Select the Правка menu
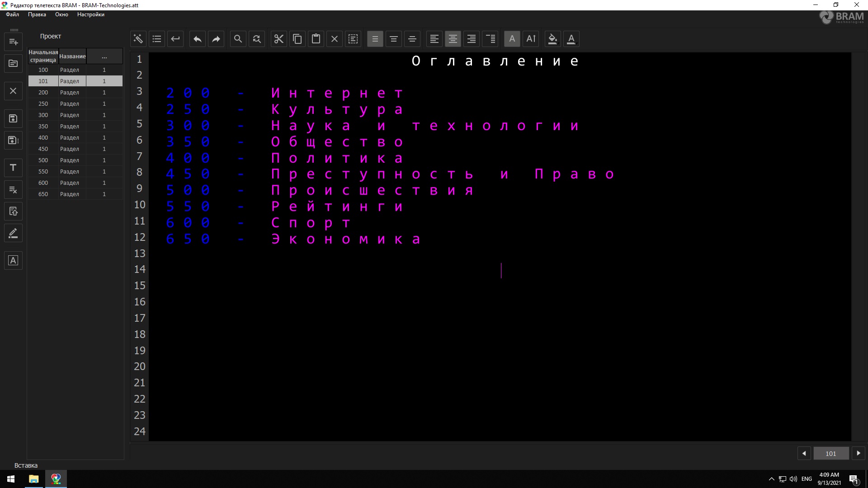868x488 pixels. [x=36, y=14]
